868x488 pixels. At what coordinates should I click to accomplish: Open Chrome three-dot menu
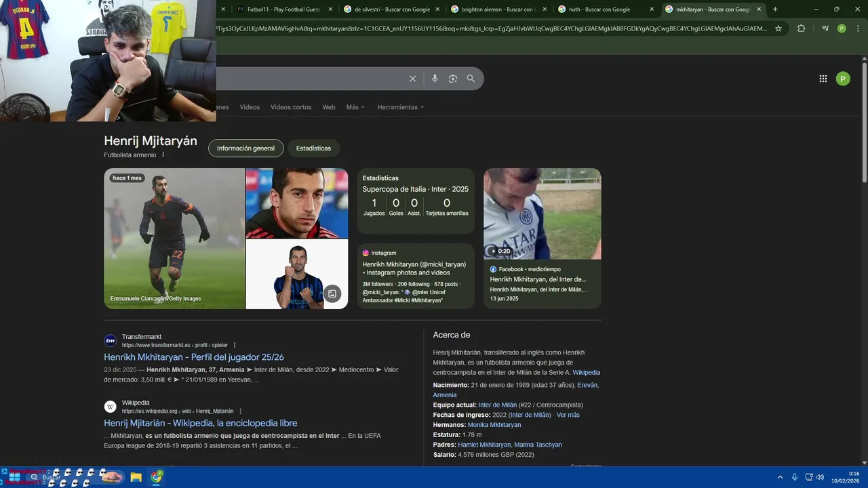(x=856, y=28)
